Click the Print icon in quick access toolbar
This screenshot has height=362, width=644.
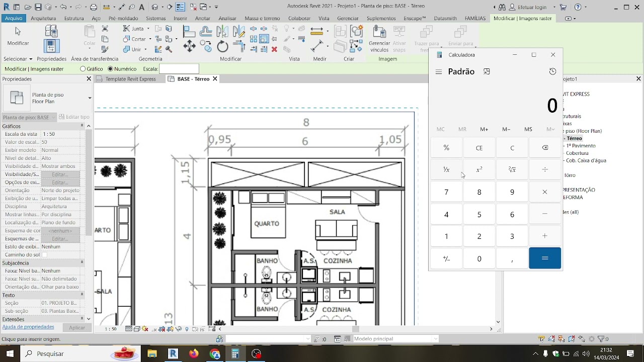point(94,7)
